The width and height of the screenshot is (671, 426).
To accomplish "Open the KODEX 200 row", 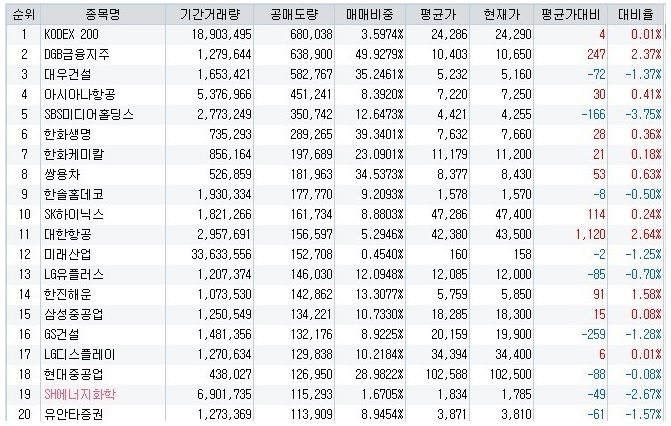I will click(x=336, y=34).
